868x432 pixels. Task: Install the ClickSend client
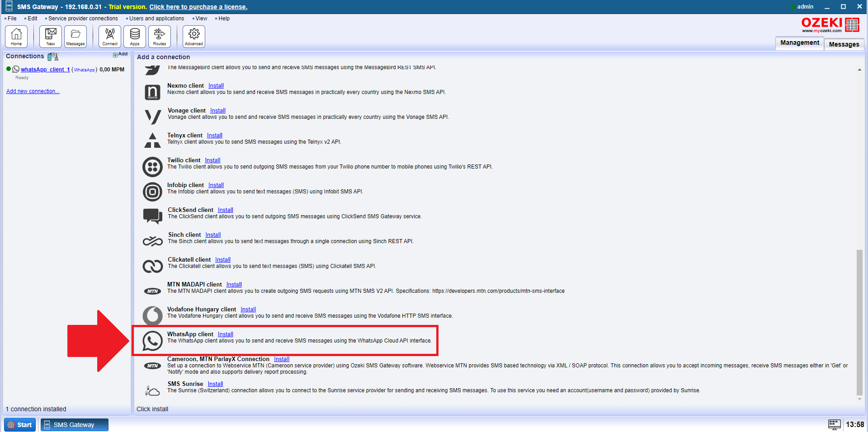[226, 210]
